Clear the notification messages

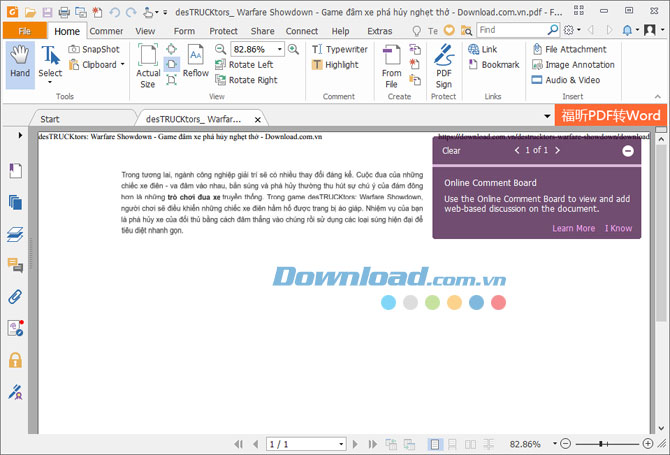click(x=451, y=150)
